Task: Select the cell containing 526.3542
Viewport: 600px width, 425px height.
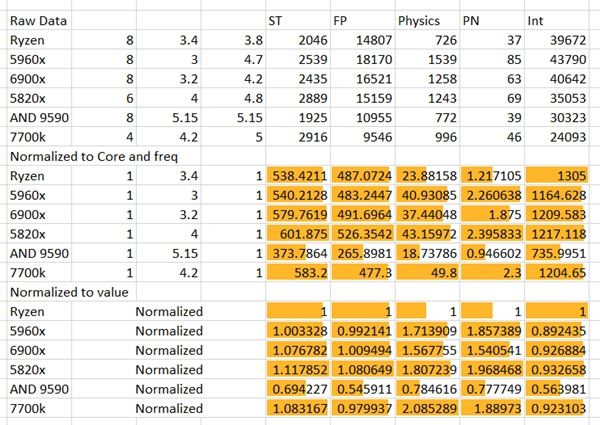Action: click(x=362, y=234)
